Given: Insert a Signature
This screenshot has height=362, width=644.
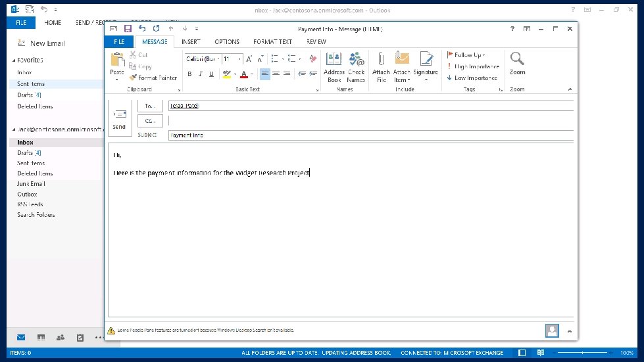Looking at the screenshot, I should [x=426, y=67].
